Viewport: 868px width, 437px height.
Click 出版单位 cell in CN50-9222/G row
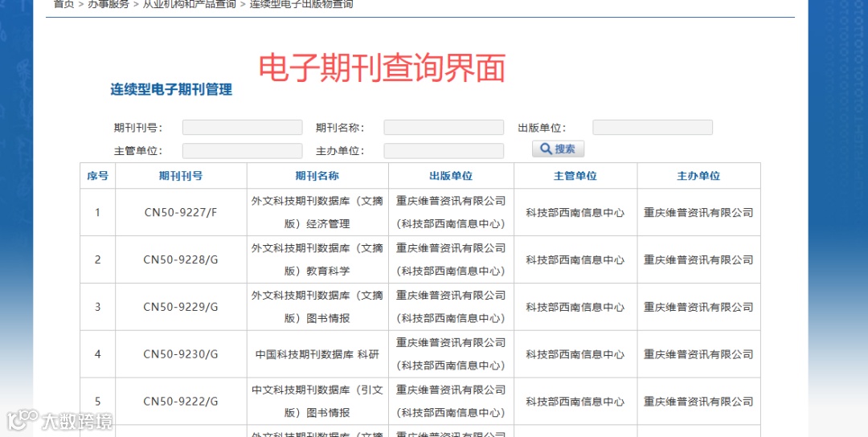[x=451, y=402]
